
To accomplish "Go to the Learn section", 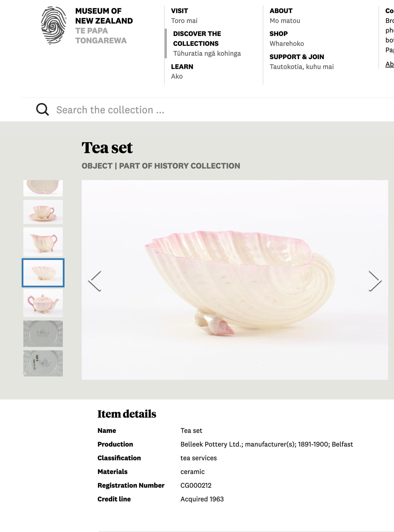I will 182,67.
